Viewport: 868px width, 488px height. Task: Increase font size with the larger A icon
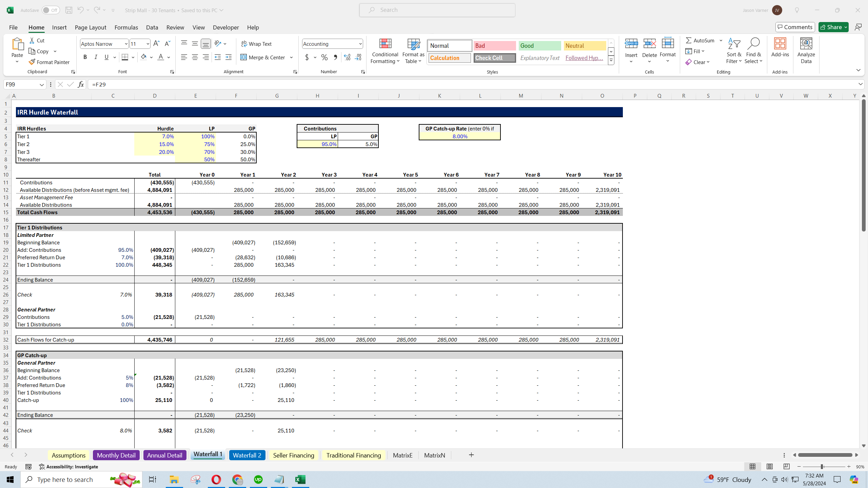click(x=156, y=44)
